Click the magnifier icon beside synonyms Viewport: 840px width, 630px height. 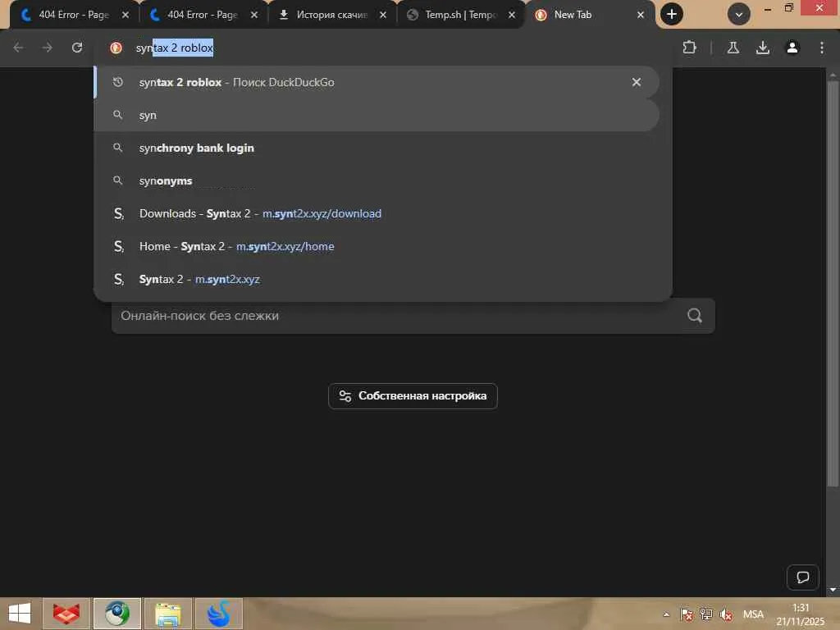pyautogui.click(x=118, y=180)
